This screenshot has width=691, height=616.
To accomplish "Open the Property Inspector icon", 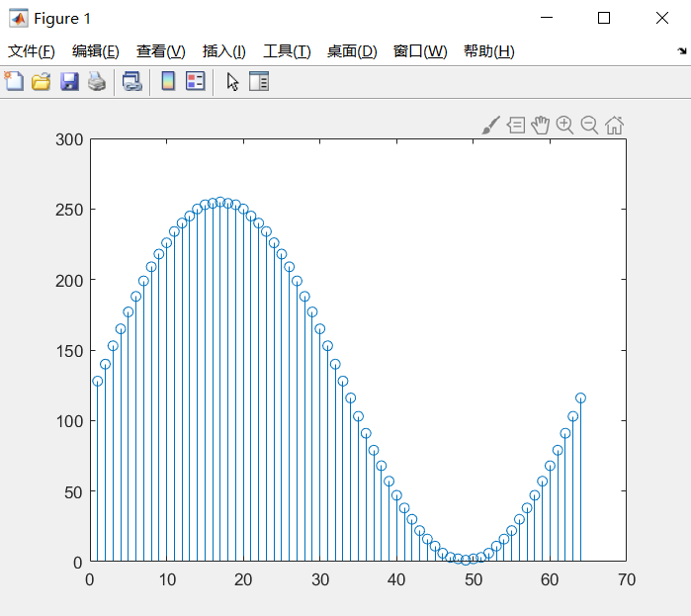I will (259, 81).
